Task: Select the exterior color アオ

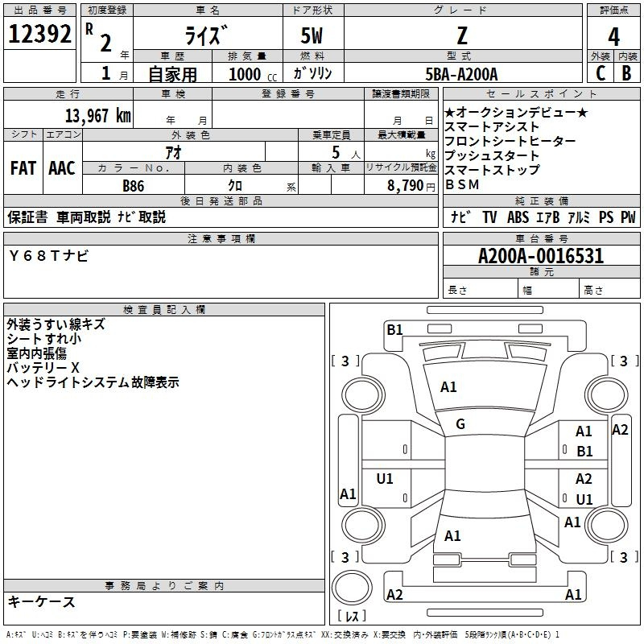Action: point(174,152)
